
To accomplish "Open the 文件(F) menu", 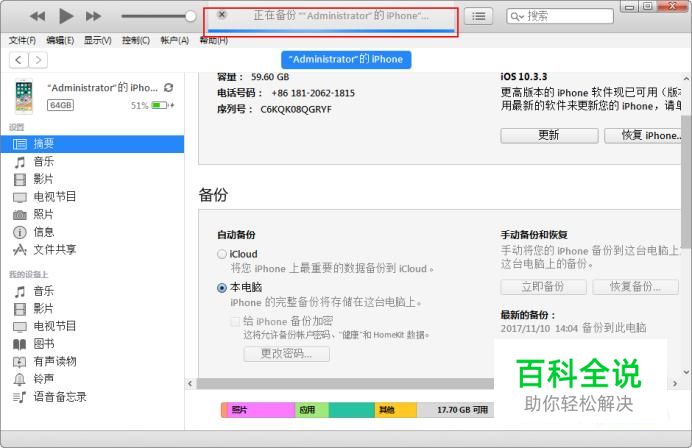I will (x=22, y=41).
